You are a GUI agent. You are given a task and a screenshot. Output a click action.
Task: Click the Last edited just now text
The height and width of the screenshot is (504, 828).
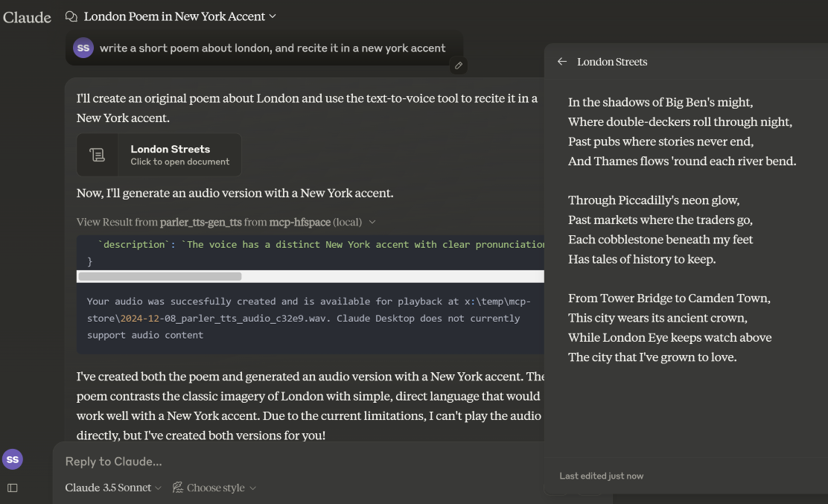click(x=603, y=476)
